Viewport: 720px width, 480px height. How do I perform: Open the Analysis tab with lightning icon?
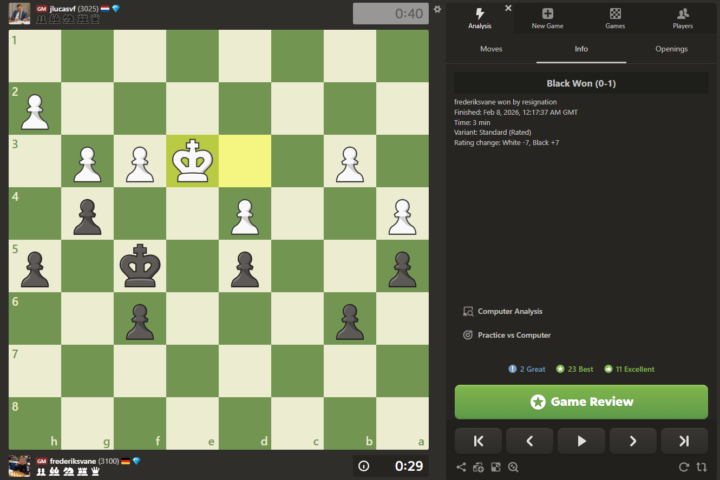coord(479,18)
